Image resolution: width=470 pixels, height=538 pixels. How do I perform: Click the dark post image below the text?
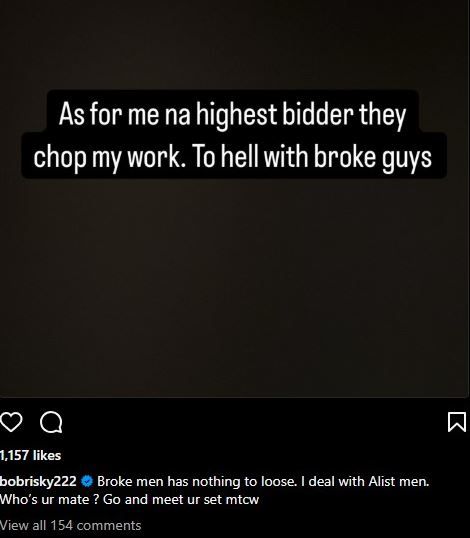click(235, 285)
